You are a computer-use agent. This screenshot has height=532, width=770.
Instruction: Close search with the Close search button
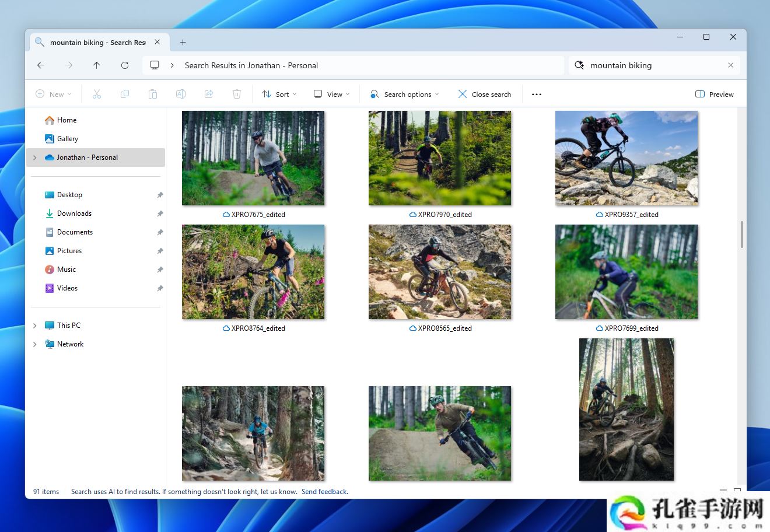point(484,93)
